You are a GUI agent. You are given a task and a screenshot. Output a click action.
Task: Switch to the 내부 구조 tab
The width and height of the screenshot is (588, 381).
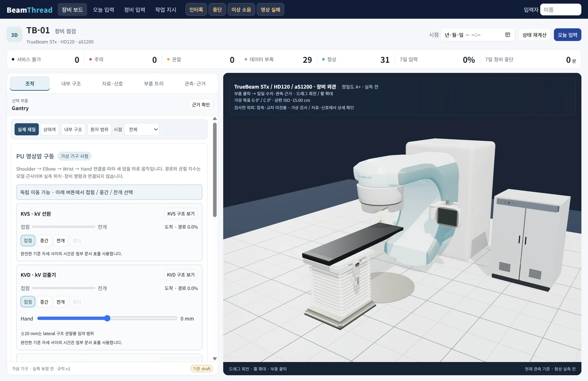71,83
